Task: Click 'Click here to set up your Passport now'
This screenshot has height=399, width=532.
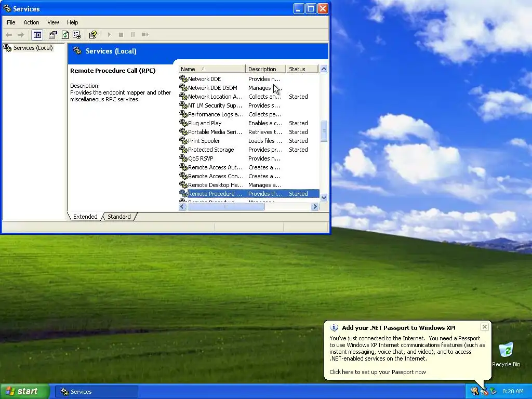Action: click(x=377, y=372)
